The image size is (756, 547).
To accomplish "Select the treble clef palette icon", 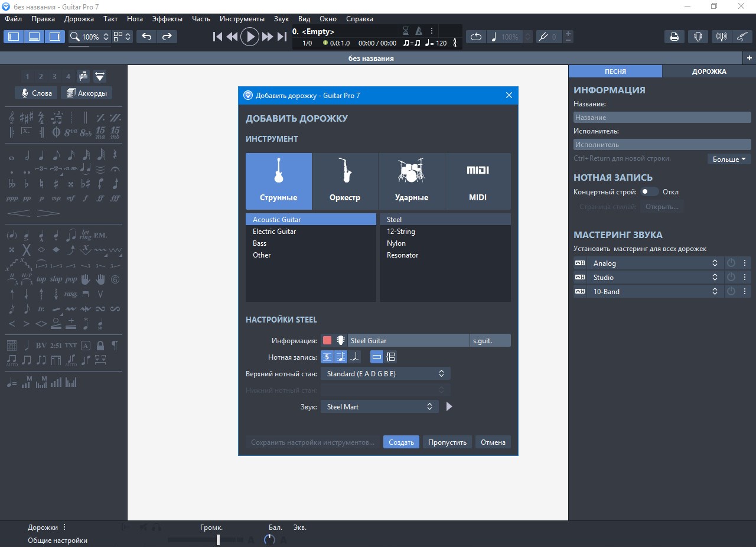I will pos(12,118).
